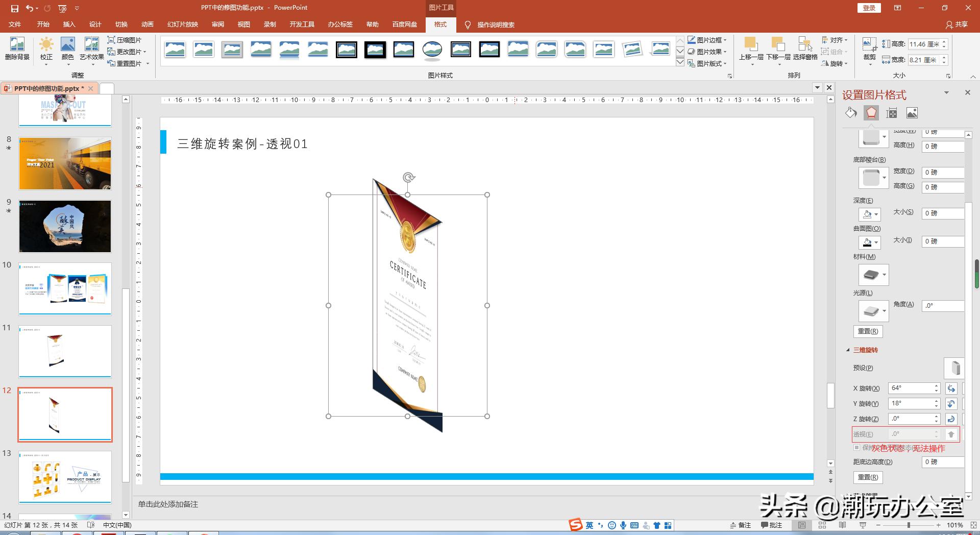Open the Material (材料) dropdown
Viewport: 980px width, 535px height.
click(x=873, y=275)
